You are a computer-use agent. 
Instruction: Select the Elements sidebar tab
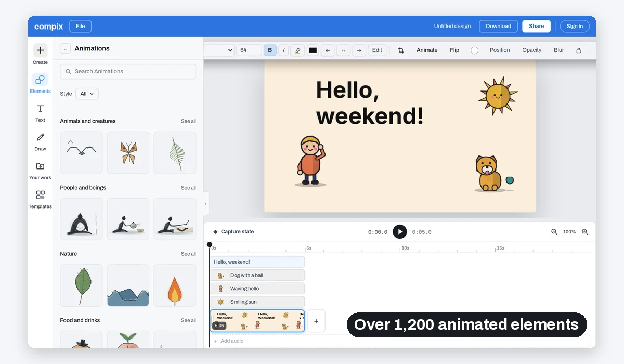point(40,83)
